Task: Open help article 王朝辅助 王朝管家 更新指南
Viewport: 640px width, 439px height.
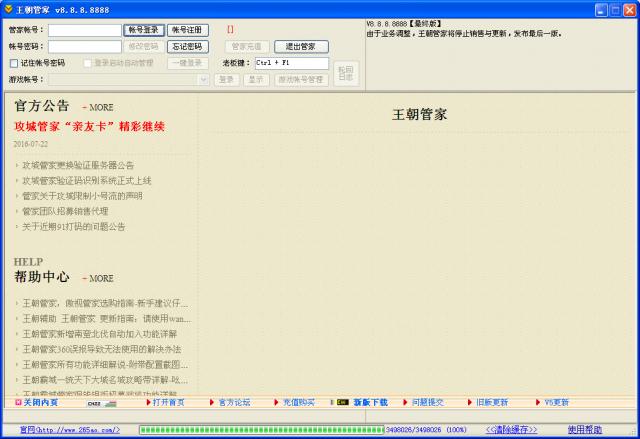Action: click(x=106, y=319)
